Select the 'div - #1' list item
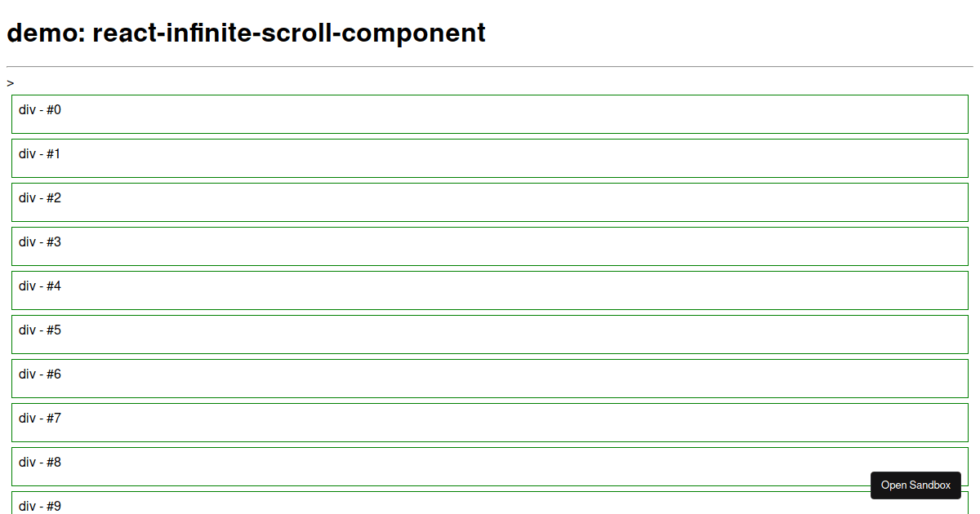980x514 pixels. point(490,157)
